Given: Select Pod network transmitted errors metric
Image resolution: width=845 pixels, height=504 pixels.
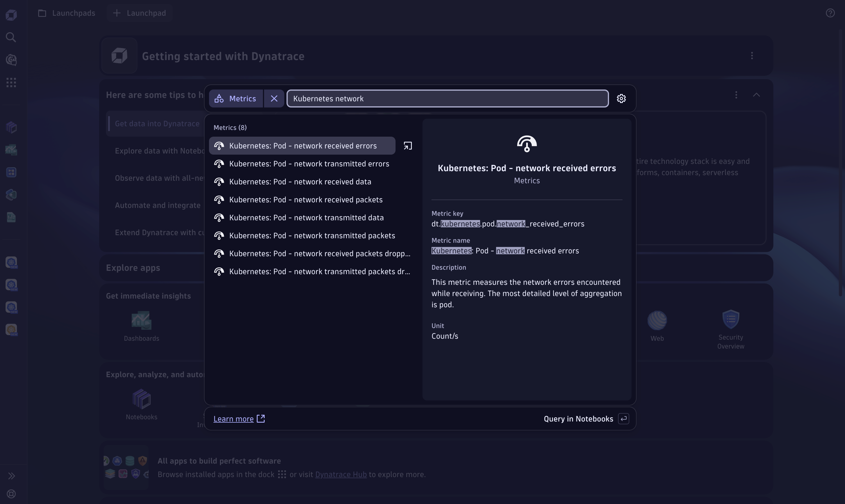Looking at the screenshot, I should 309,164.
